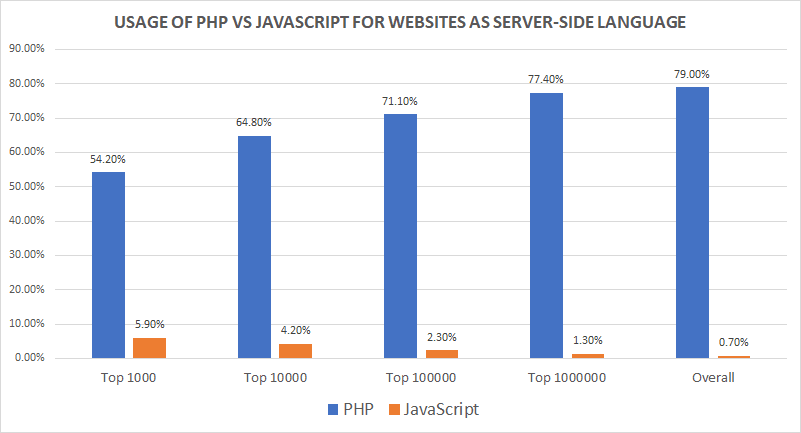Viewport: 801px width, 433px height.
Task: Select the blue PHP legend swatch
Action: pyautogui.click(x=333, y=410)
